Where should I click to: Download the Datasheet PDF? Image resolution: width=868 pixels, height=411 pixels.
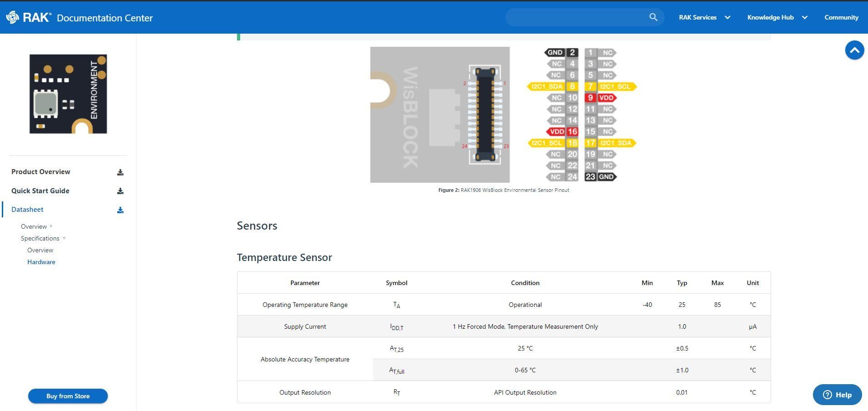pos(120,210)
